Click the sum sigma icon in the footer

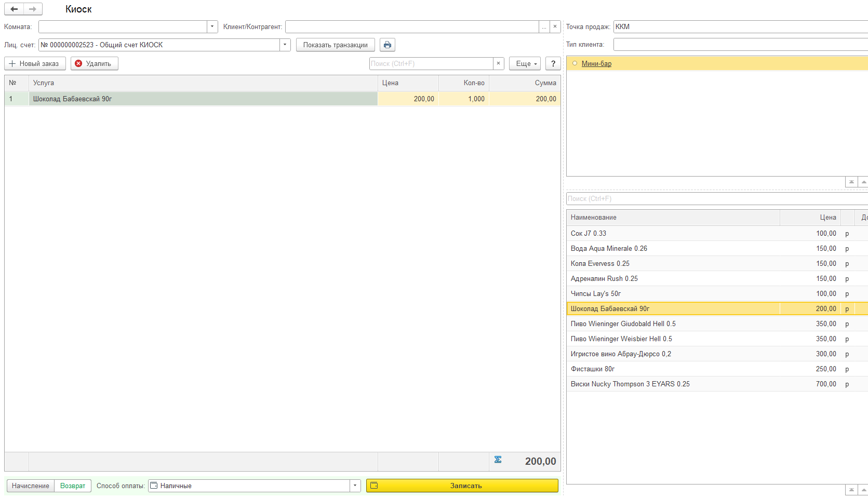click(498, 460)
